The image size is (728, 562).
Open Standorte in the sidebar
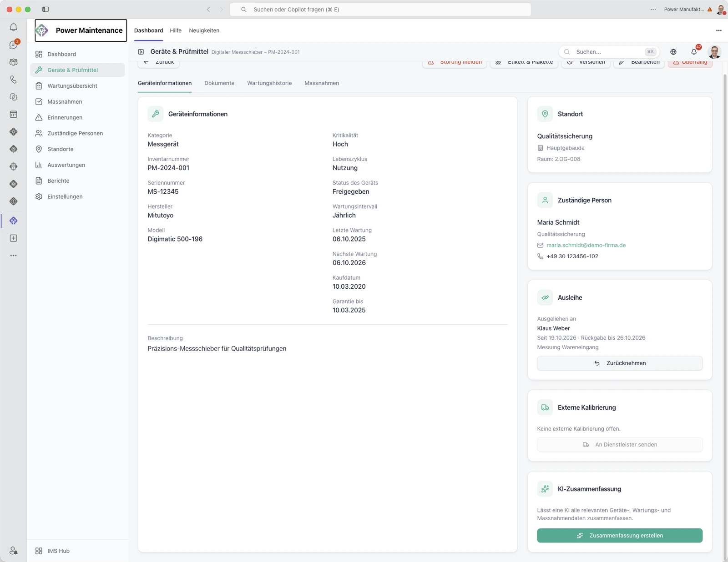point(77,149)
